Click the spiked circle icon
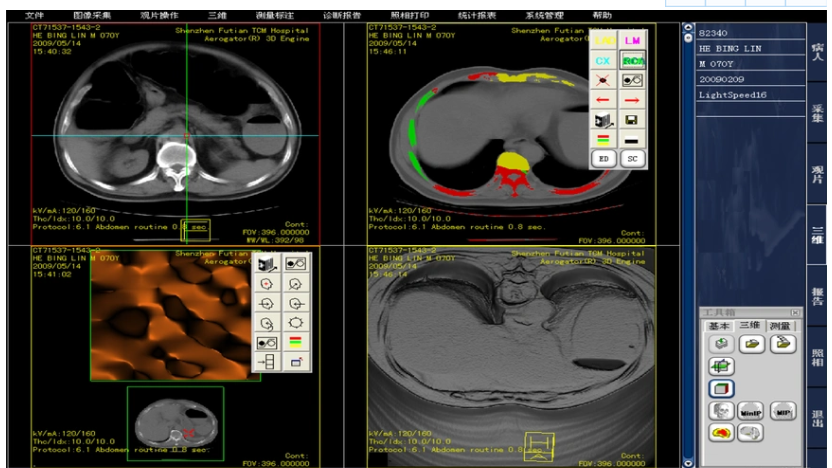This screenshot has height=468, width=832. (296, 323)
